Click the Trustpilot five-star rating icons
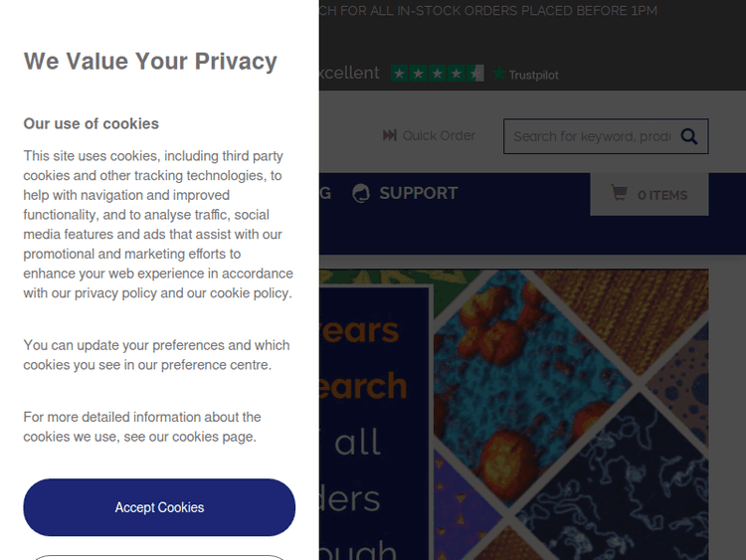This screenshot has height=560, width=746. (437, 74)
